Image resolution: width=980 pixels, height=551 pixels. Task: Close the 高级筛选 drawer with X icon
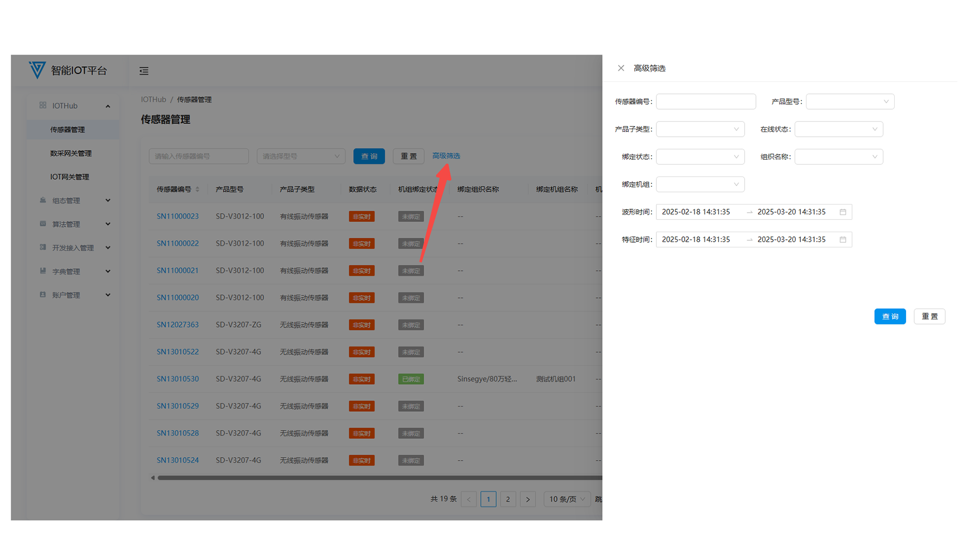(621, 68)
